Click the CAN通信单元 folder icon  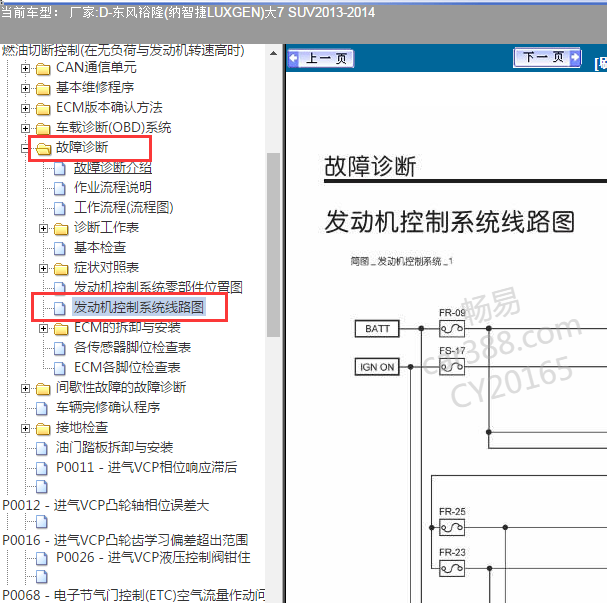click(x=43, y=69)
